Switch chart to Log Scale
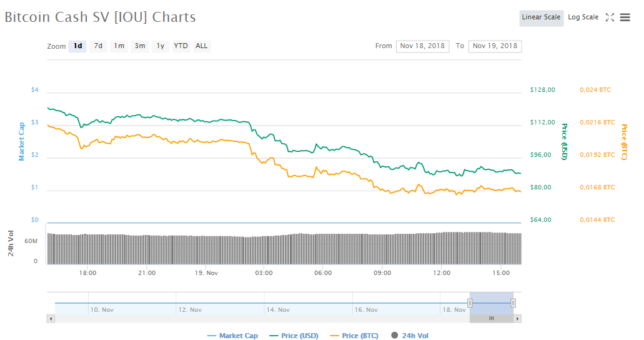This screenshot has width=644, height=340. [x=583, y=17]
